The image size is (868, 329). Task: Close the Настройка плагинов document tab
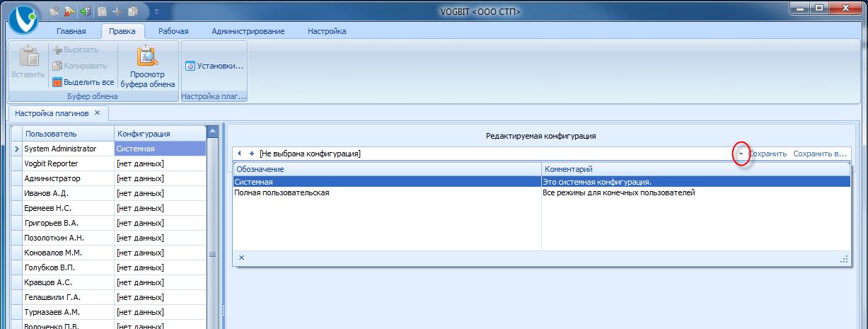click(x=98, y=112)
